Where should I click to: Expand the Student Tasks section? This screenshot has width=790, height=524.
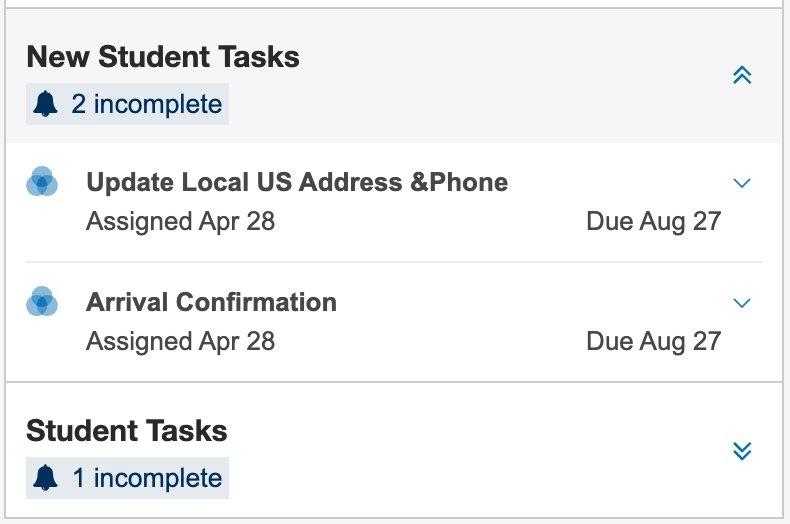point(742,450)
